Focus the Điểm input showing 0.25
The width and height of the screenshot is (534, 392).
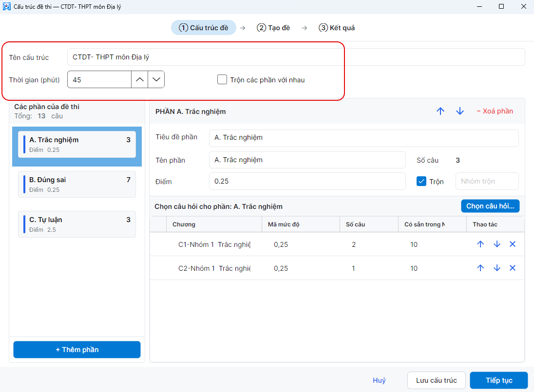pos(307,181)
